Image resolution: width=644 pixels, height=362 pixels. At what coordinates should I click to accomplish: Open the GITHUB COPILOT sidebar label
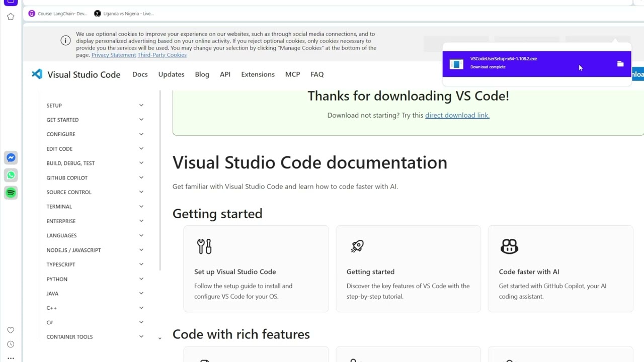click(67, 178)
